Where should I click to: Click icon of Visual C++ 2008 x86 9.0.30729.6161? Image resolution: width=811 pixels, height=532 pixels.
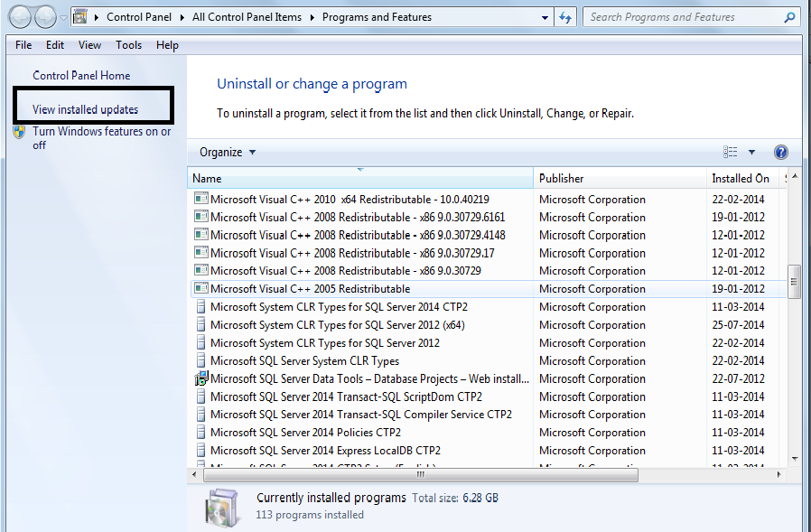[x=200, y=217]
